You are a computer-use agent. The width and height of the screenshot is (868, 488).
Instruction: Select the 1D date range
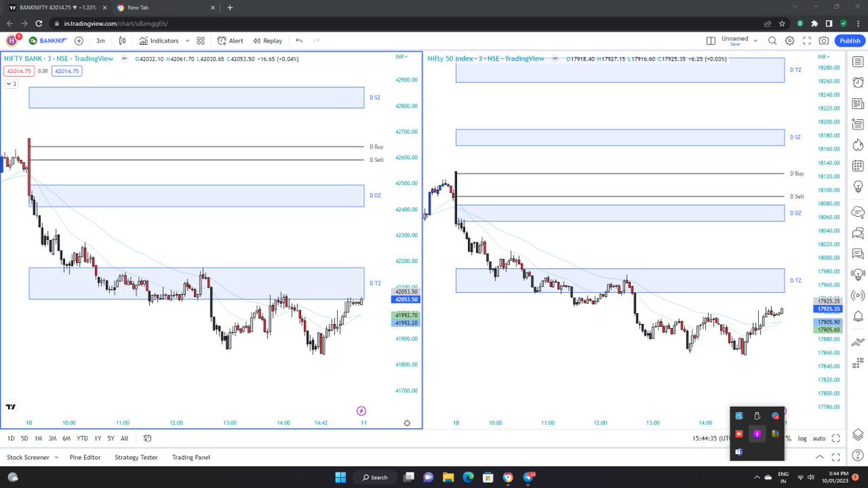(11, 438)
